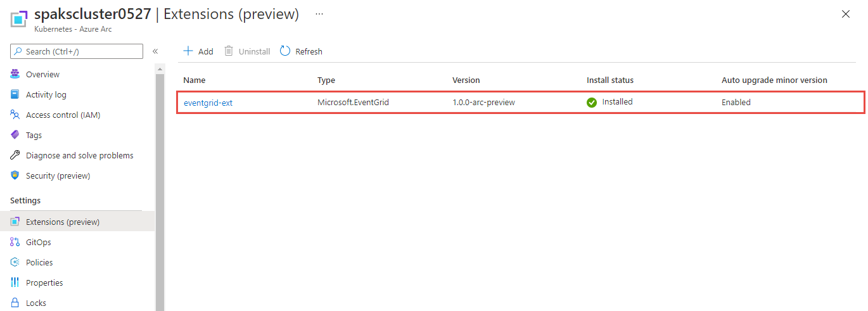The height and width of the screenshot is (311, 868).
Task: Click the Tags icon in sidebar
Action: click(15, 136)
